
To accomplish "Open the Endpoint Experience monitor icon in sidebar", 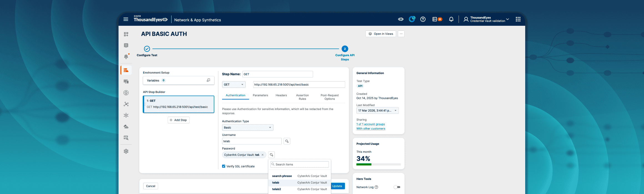I will 126,81.
